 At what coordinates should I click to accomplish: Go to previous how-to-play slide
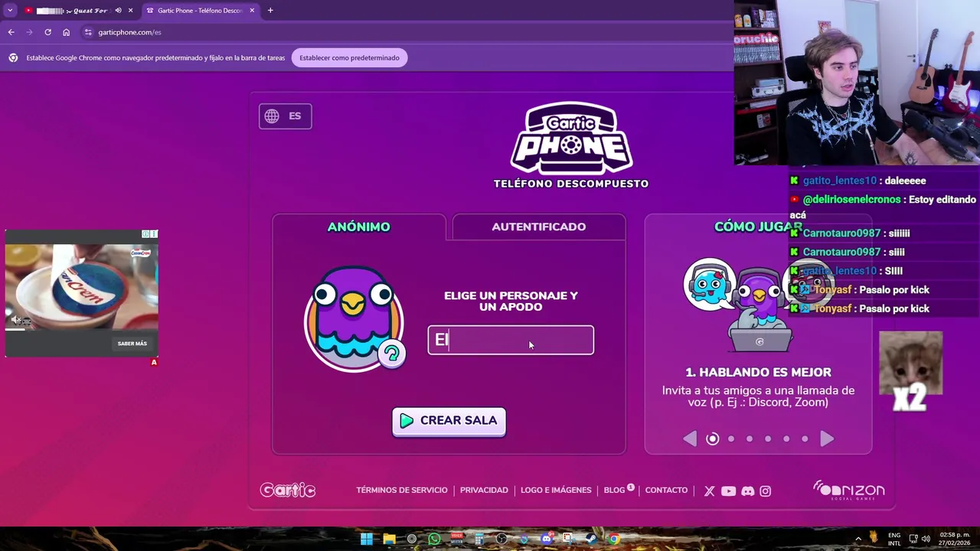(690, 439)
